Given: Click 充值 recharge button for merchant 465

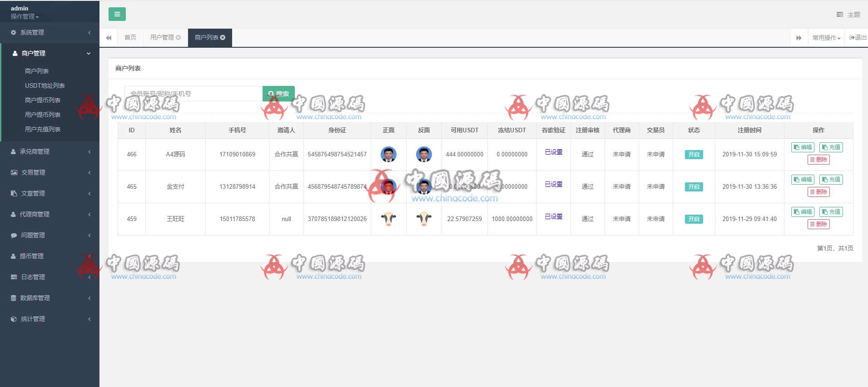Looking at the screenshot, I should 831,180.
